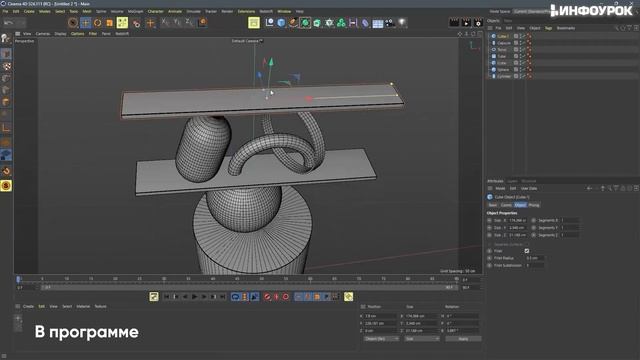Open the viewport Display menu
640x360 pixels.
click(x=60, y=34)
